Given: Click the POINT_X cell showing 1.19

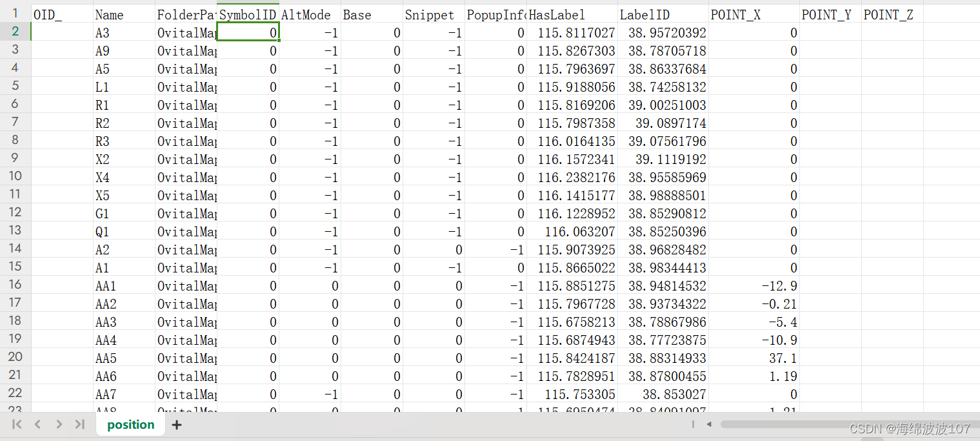Looking at the screenshot, I should (754, 376).
